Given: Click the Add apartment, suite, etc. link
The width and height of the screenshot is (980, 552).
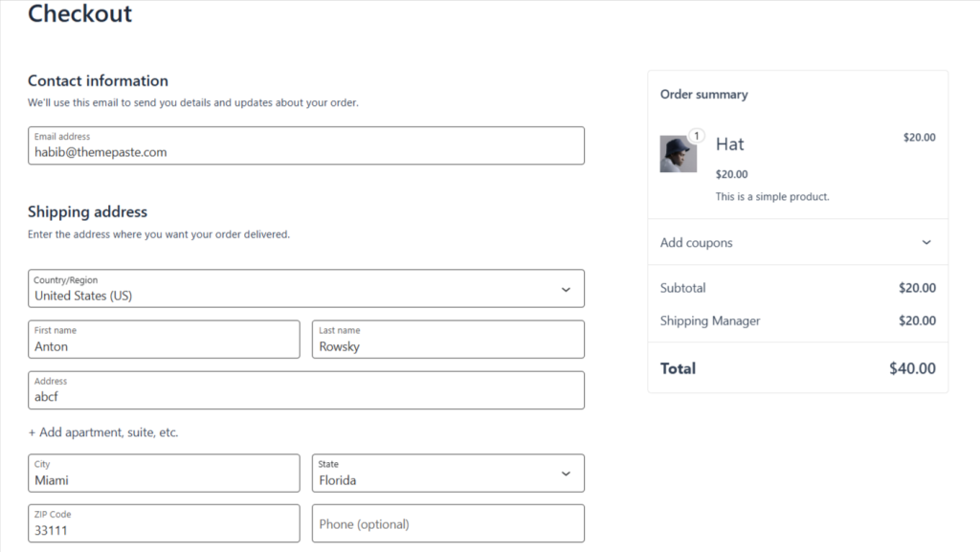Looking at the screenshot, I should [103, 432].
